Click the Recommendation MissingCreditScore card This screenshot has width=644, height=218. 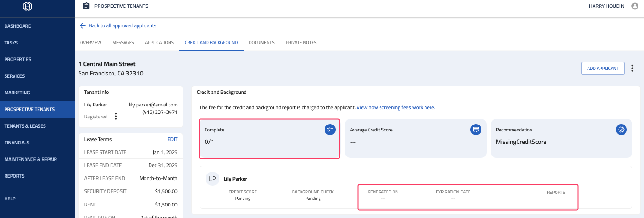tap(562, 138)
